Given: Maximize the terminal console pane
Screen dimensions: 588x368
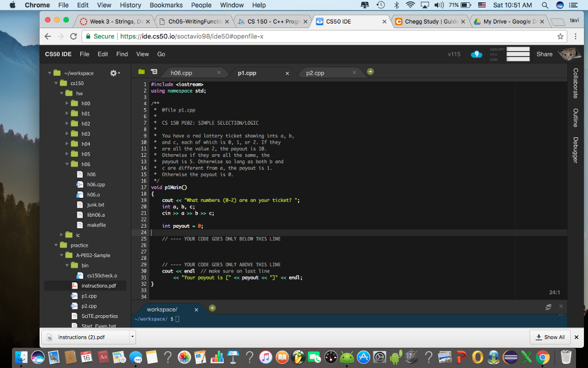Looking at the screenshot, I should point(549,308).
